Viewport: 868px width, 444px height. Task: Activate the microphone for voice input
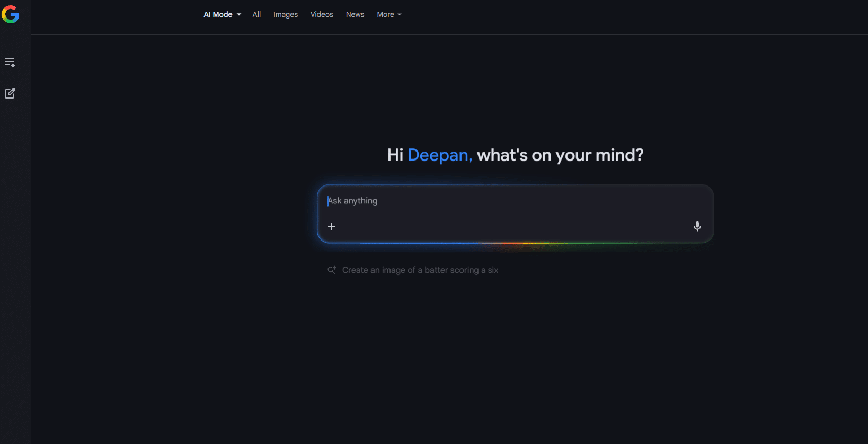(x=697, y=227)
